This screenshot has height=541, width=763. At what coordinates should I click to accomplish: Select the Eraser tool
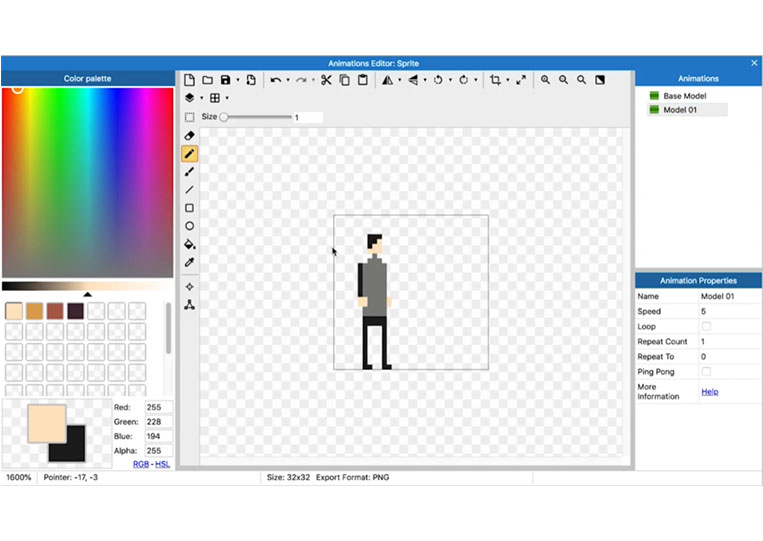[x=190, y=136]
